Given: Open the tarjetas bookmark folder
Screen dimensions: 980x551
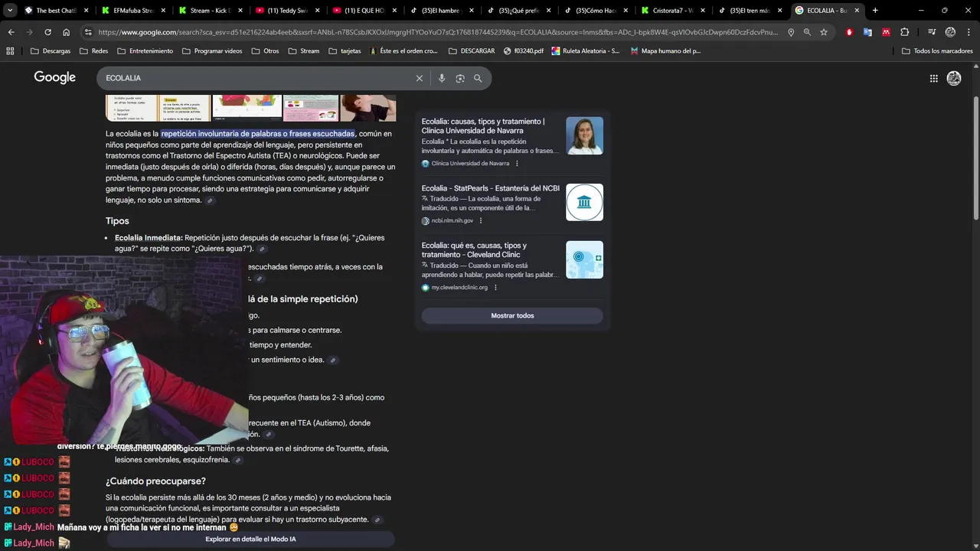Looking at the screenshot, I should [345, 51].
